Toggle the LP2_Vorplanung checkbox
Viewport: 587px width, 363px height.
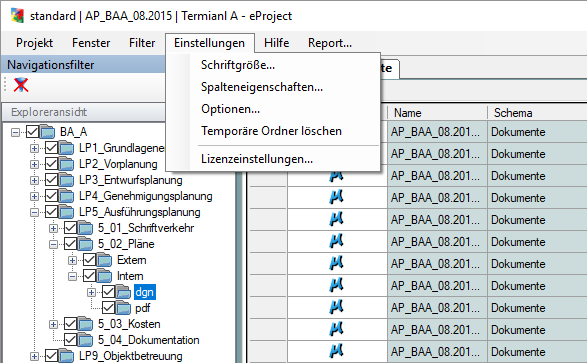click(51, 164)
